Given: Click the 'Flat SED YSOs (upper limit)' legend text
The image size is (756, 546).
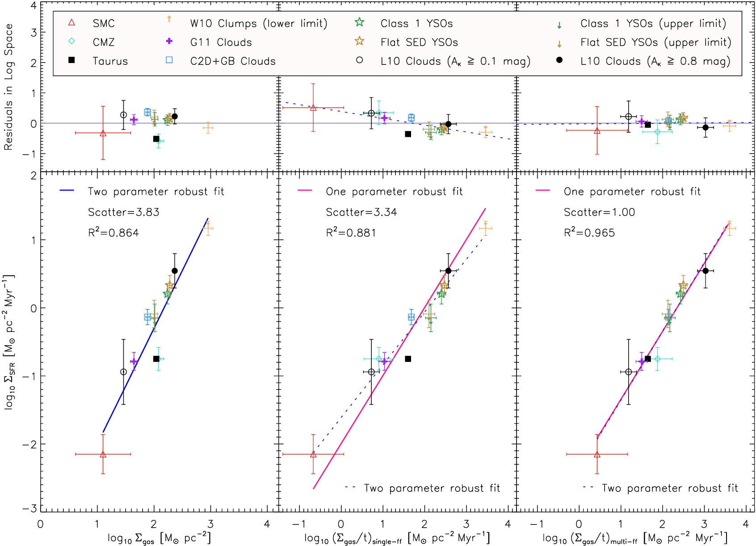Looking at the screenshot, I should pos(656,42).
